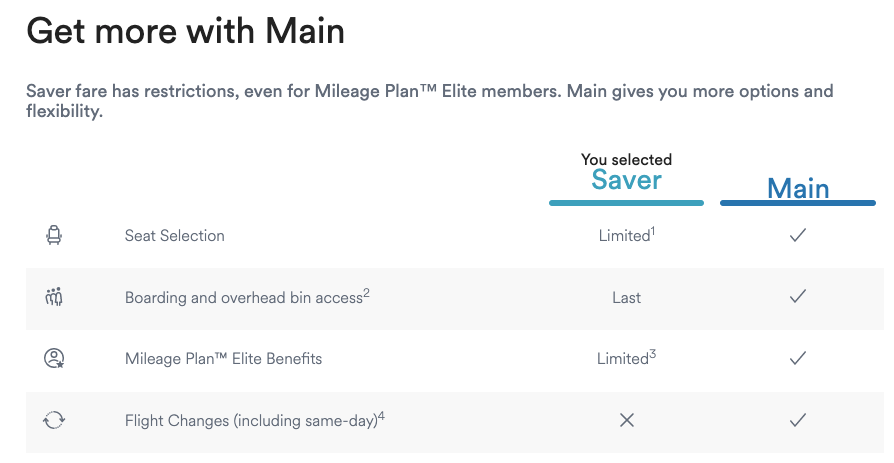The height and width of the screenshot is (463, 894).
Task: Click the passengers boarding group icon
Action: [x=54, y=297]
